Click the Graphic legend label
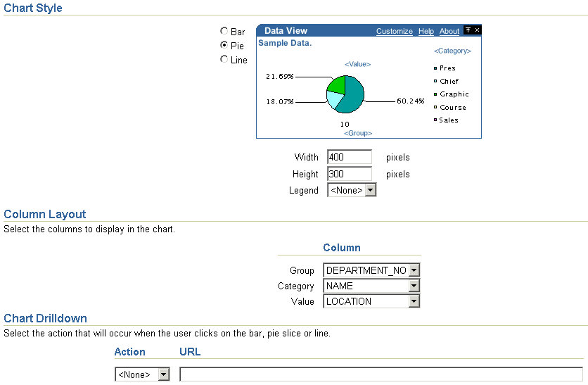The width and height of the screenshot is (588, 385). (x=454, y=94)
